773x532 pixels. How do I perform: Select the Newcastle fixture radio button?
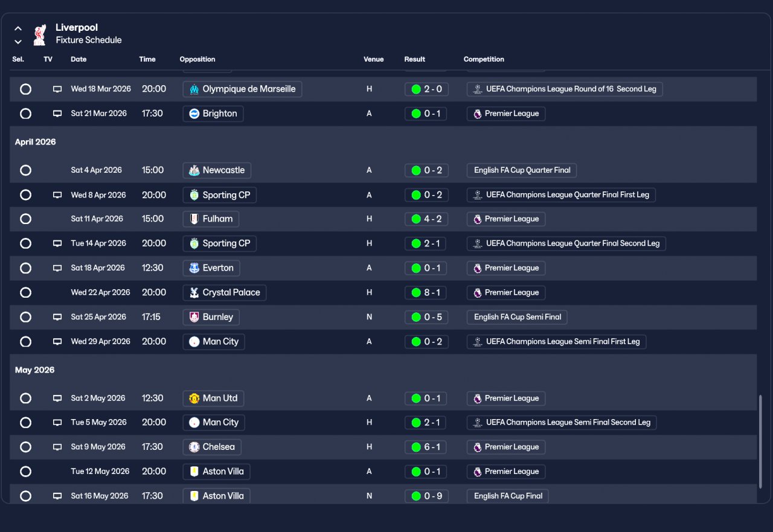click(25, 170)
